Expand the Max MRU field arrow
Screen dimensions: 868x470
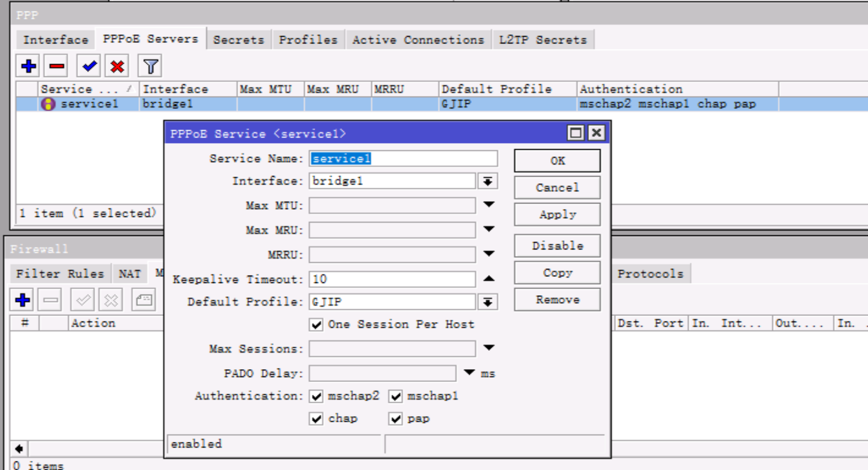tap(489, 230)
